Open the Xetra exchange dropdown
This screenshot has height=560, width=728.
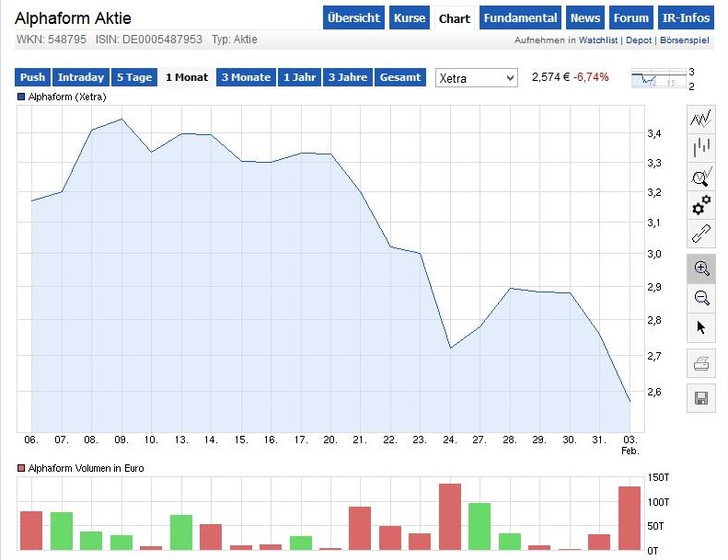(x=476, y=78)
